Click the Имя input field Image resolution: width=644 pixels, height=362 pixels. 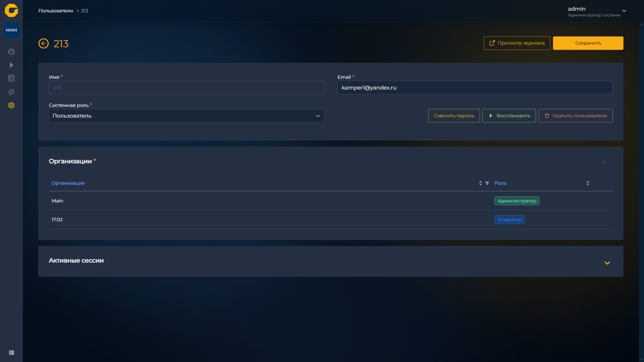[186, 87]
